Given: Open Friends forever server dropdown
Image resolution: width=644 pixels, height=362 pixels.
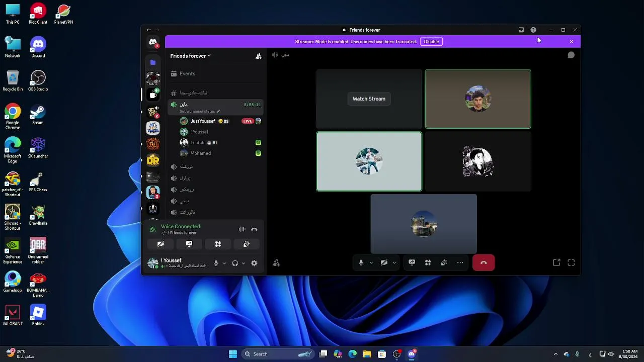Looking at the screenshot, I should pos(191,56).
